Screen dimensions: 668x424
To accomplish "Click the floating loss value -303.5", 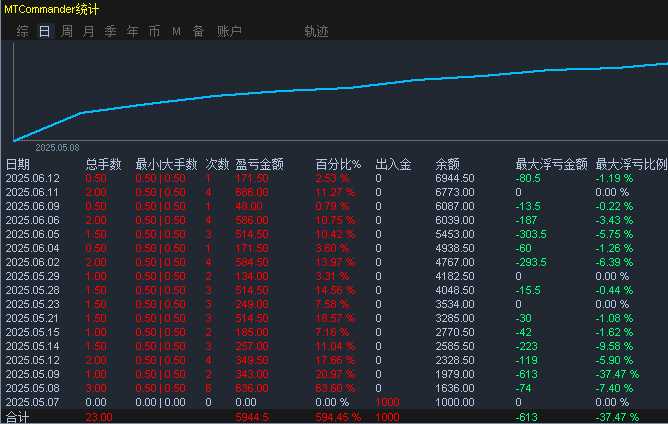I will [531, 234].
